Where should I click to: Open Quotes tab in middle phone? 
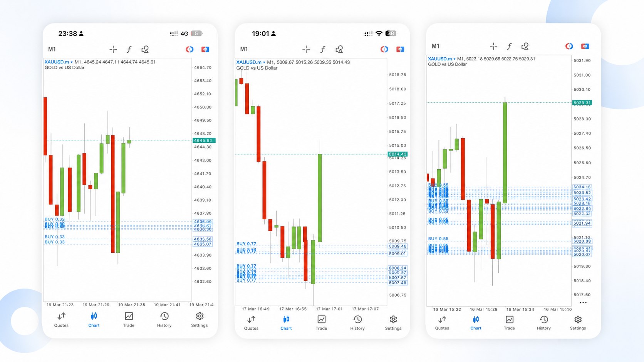[251, 323]
